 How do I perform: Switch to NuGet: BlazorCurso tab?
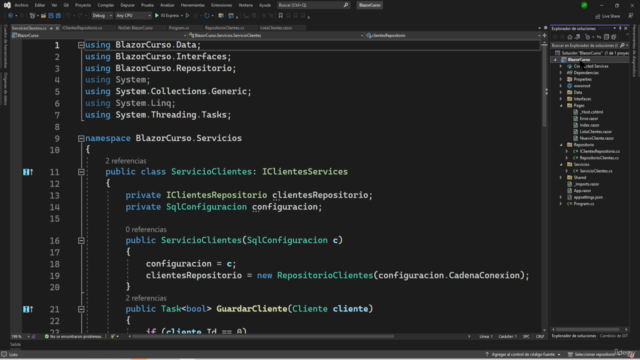click(135, 28)
